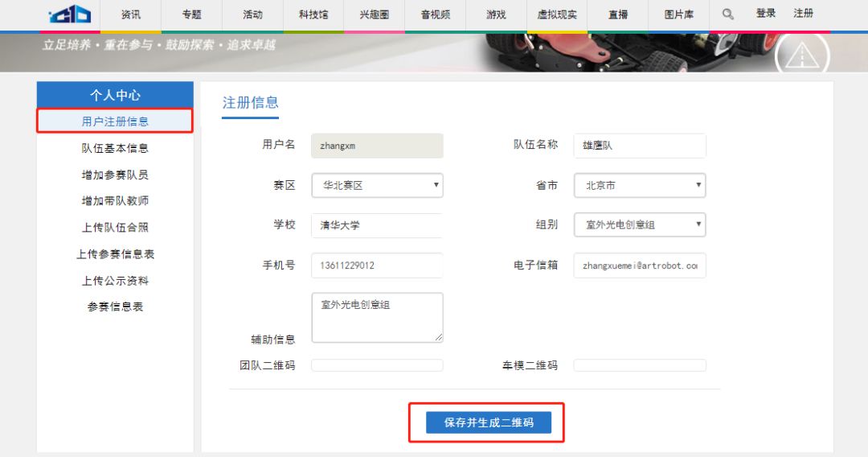Screen dimensions: 868x457
Task: Open the search magnifier icon
Action: tap(728, 14)
